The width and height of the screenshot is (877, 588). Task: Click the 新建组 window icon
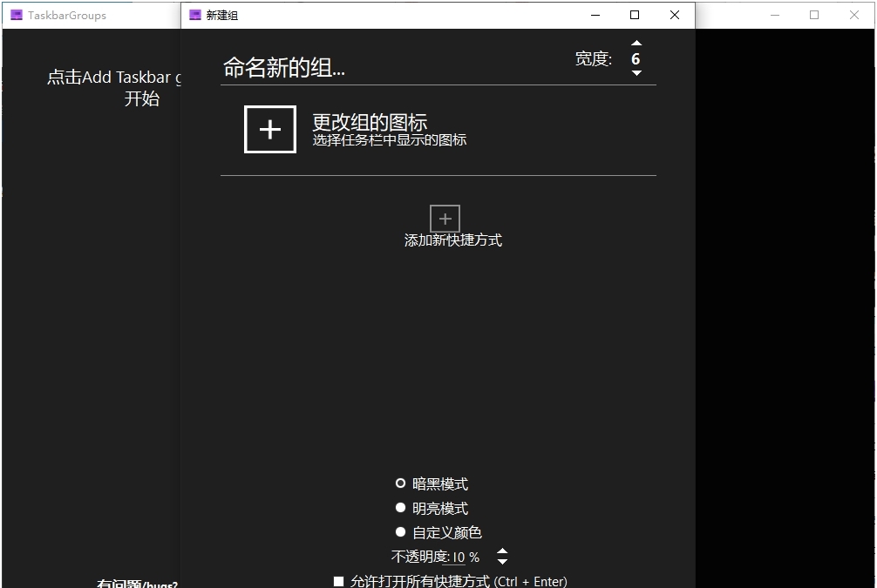[x=194, y=15]
